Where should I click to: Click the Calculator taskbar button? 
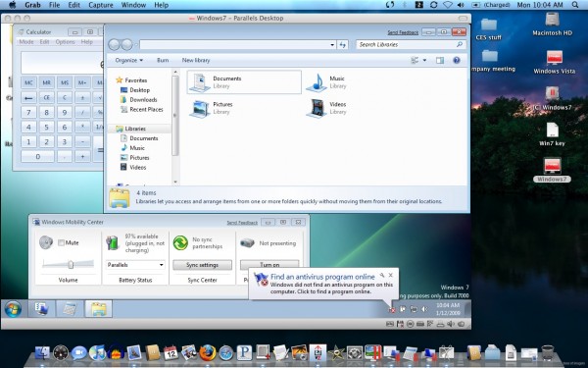70,309
